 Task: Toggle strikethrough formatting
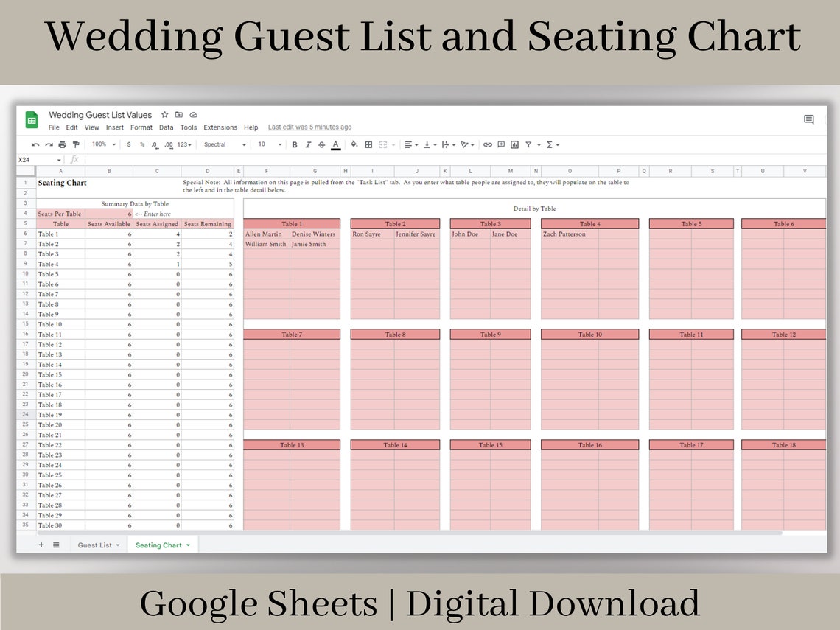click(322, 144)
